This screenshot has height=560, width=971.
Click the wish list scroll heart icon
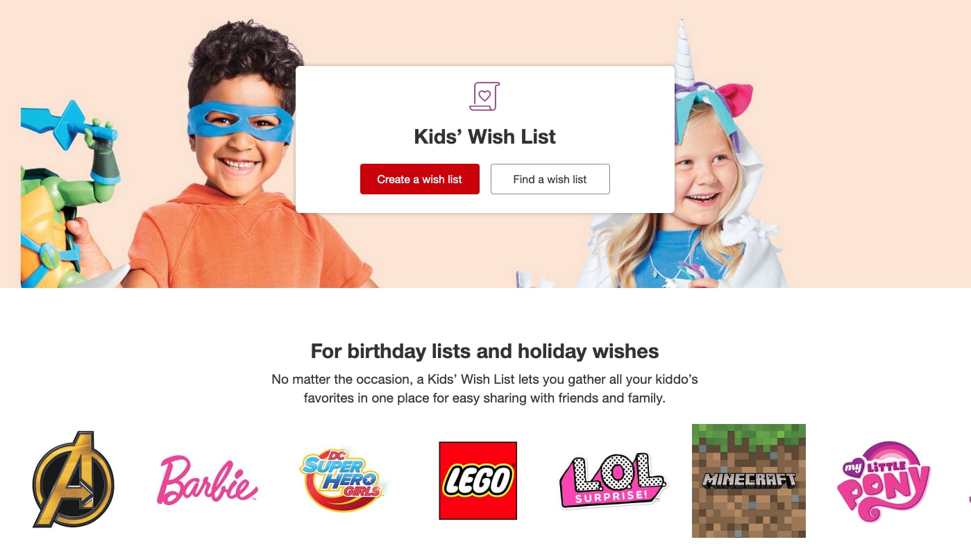484,96
